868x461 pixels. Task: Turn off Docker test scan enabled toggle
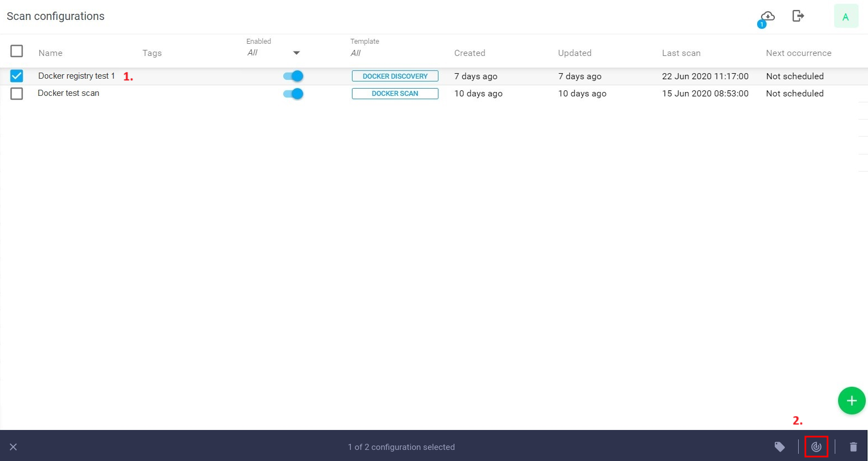click(x=293, y=93)
